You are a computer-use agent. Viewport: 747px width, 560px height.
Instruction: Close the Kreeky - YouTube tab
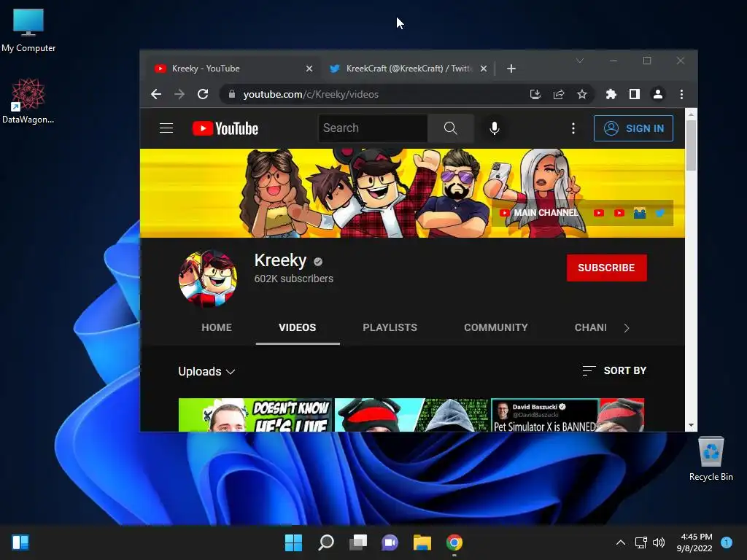click(309, 69)
